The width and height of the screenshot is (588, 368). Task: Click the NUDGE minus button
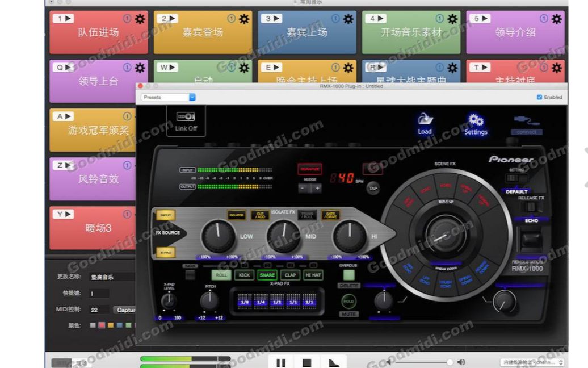303,189
